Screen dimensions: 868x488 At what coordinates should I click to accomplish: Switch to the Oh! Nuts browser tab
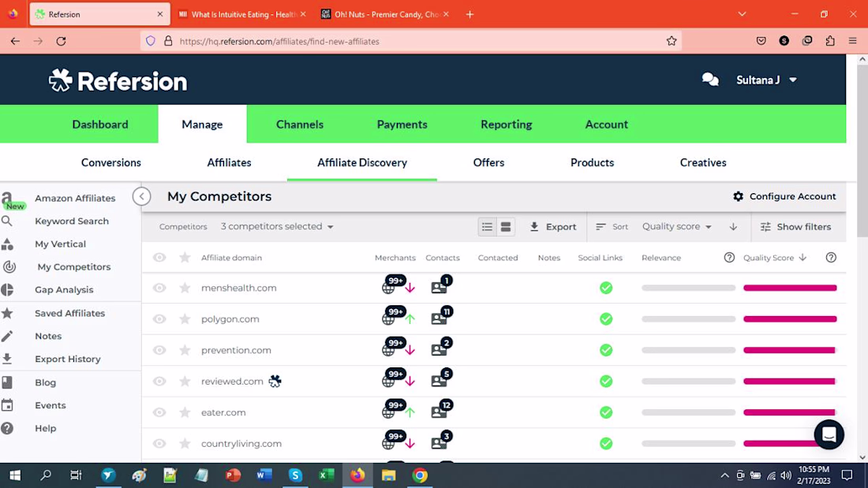(385, 14)
